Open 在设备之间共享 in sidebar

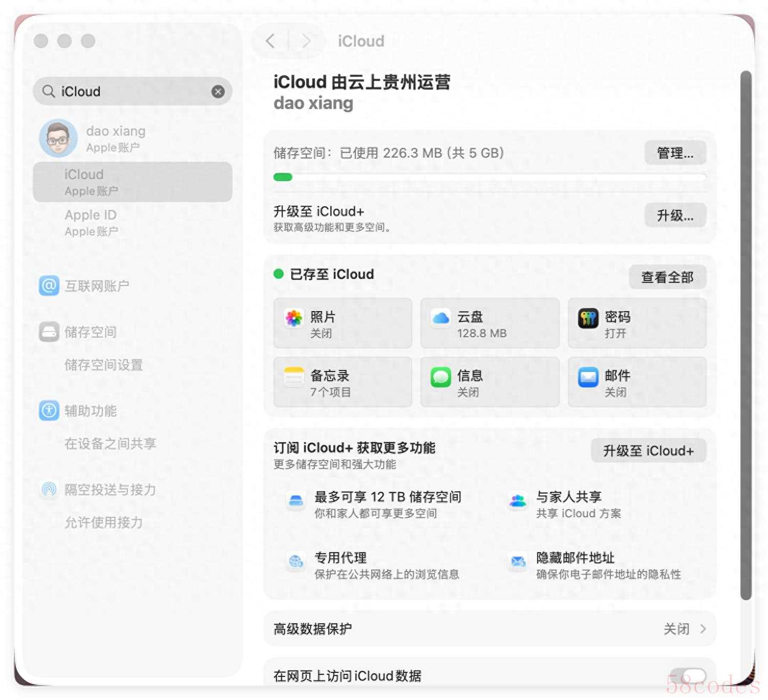click(110, 444)
